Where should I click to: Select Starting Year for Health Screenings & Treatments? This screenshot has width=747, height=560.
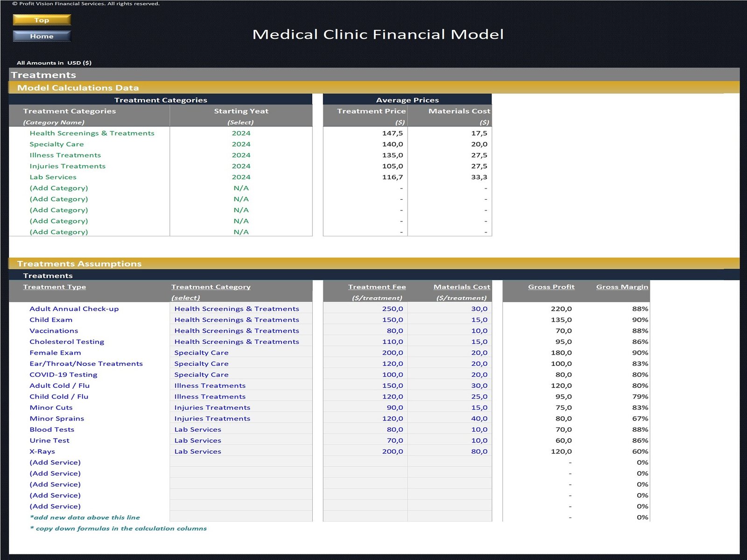[x=241, y=133]
